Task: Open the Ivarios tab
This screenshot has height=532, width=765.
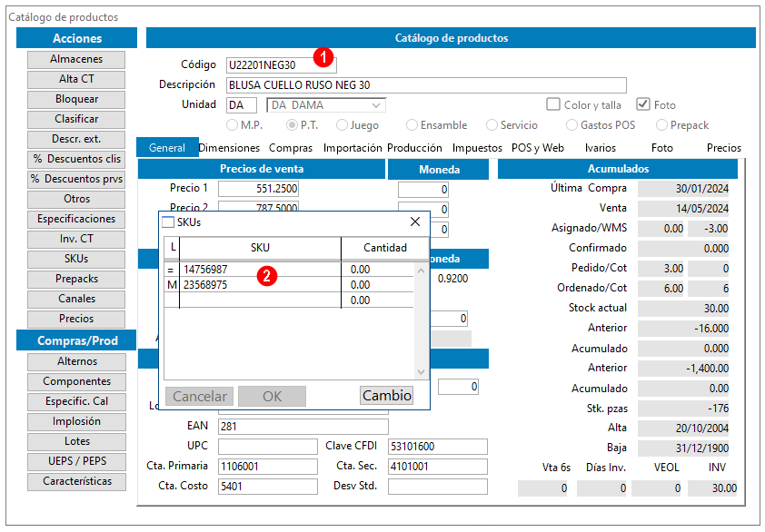Action: (601, 148)
